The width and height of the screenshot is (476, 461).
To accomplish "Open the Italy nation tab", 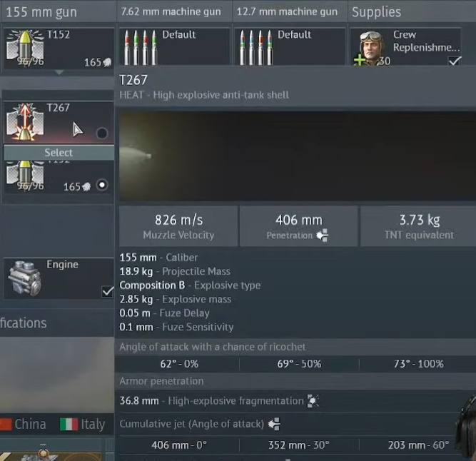I will (x=83, y=425).
